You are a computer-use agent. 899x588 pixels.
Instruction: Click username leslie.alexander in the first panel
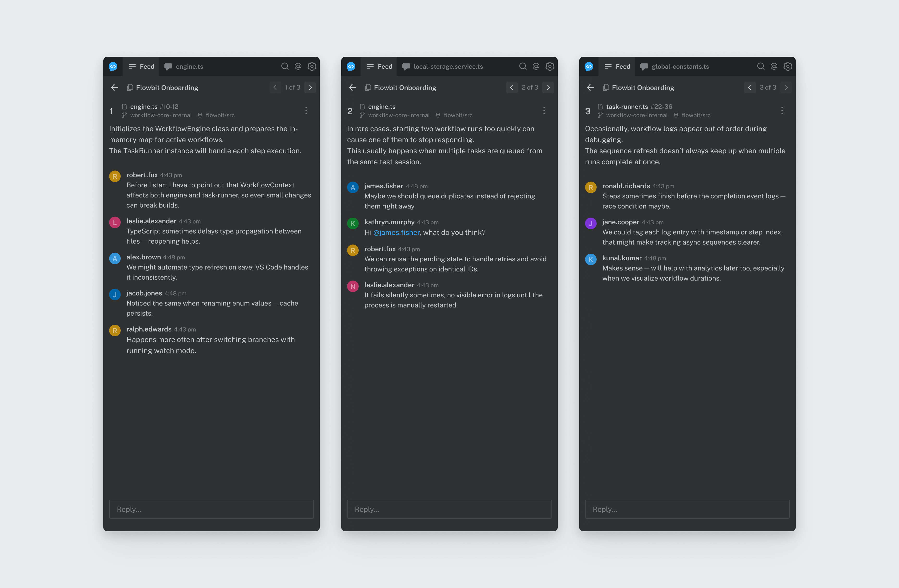click(x=151, y=221)
